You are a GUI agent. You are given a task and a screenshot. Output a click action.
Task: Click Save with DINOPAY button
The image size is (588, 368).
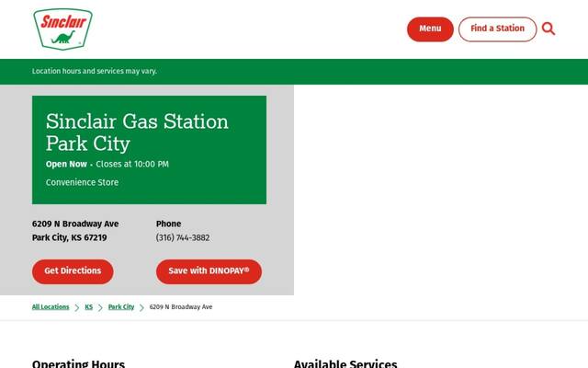(209, 271)
